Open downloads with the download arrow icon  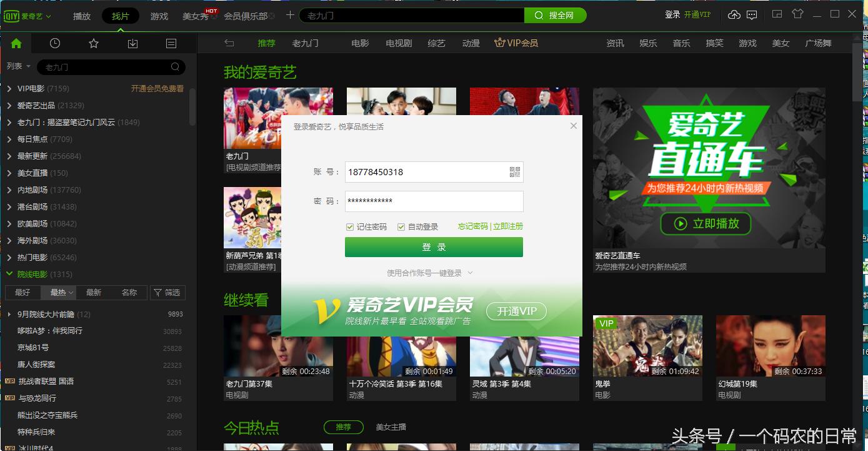click(x=132, y=43)
